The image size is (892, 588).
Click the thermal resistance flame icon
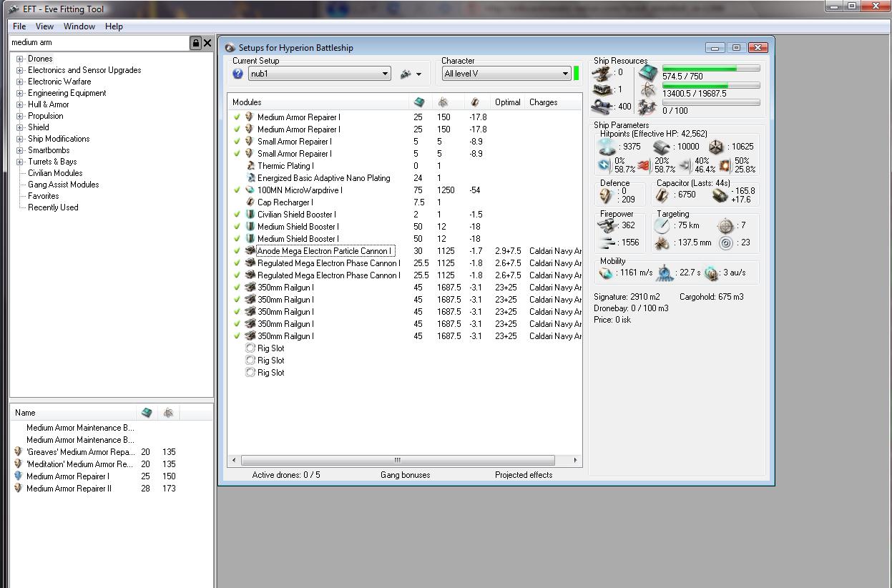(x=645, y=165)
